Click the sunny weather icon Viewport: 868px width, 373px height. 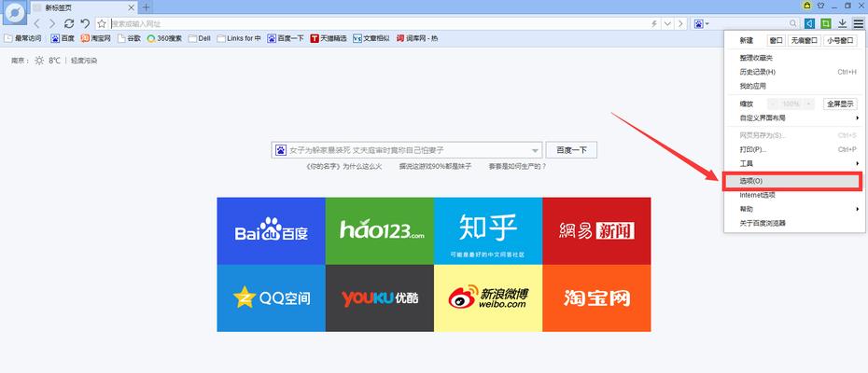tap(39, 61)
